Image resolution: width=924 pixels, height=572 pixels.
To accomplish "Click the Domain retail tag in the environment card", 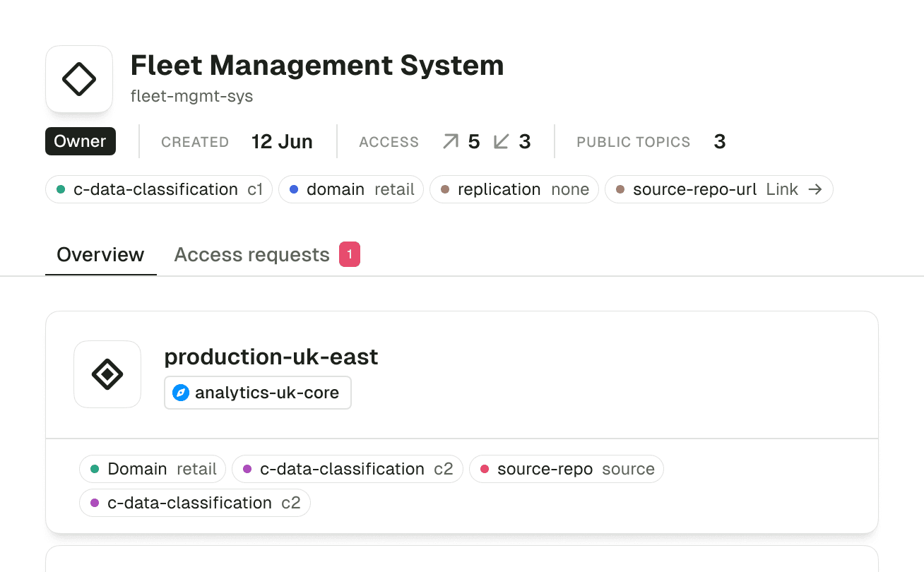I will 153,469.
